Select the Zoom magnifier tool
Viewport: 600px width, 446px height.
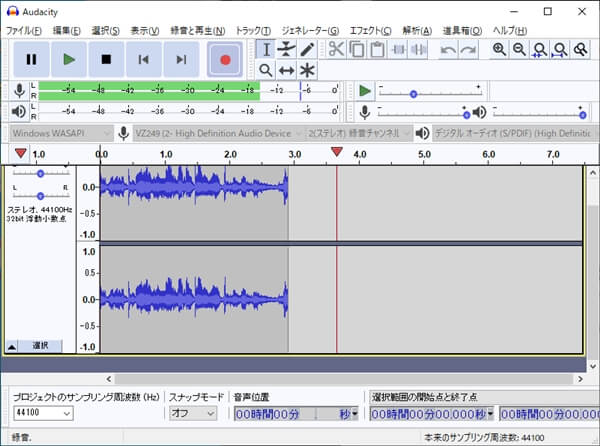266,70
